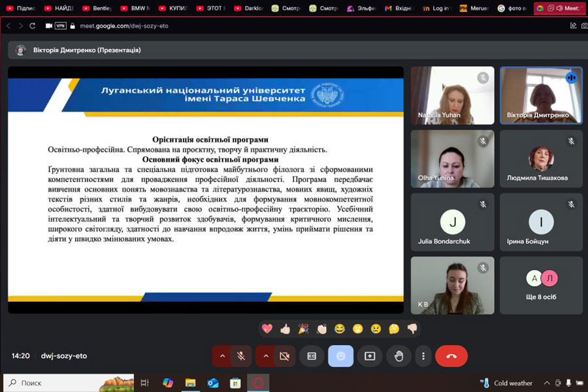Send the heart emoji reaction
588x392 pixels.
[267, 329]
